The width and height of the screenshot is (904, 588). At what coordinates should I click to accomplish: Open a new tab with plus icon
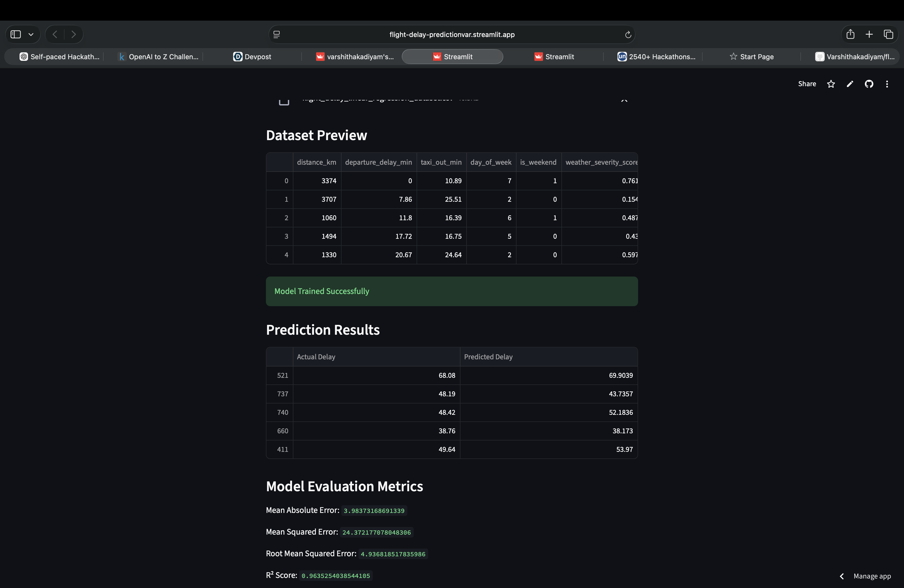[x=869, y=34]
